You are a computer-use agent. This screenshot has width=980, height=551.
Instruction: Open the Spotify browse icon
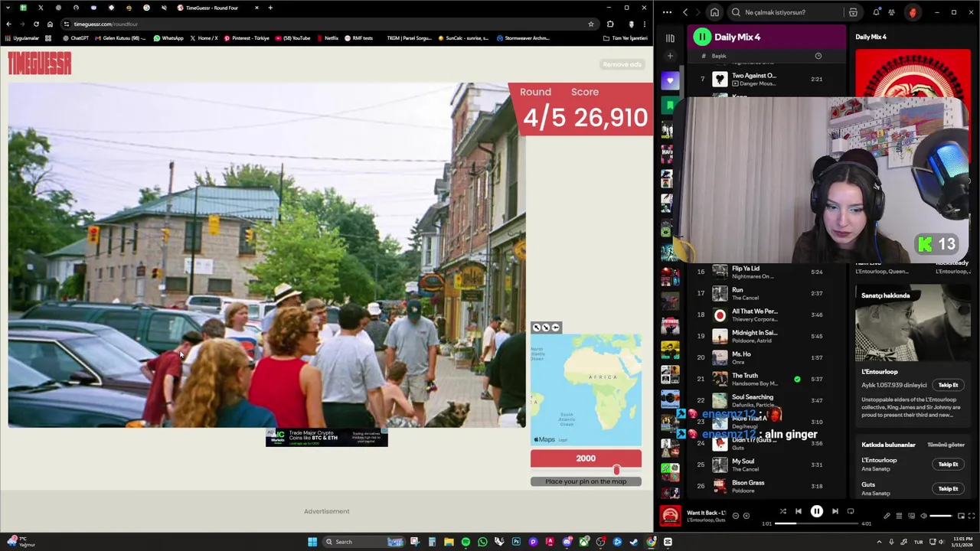853,12
